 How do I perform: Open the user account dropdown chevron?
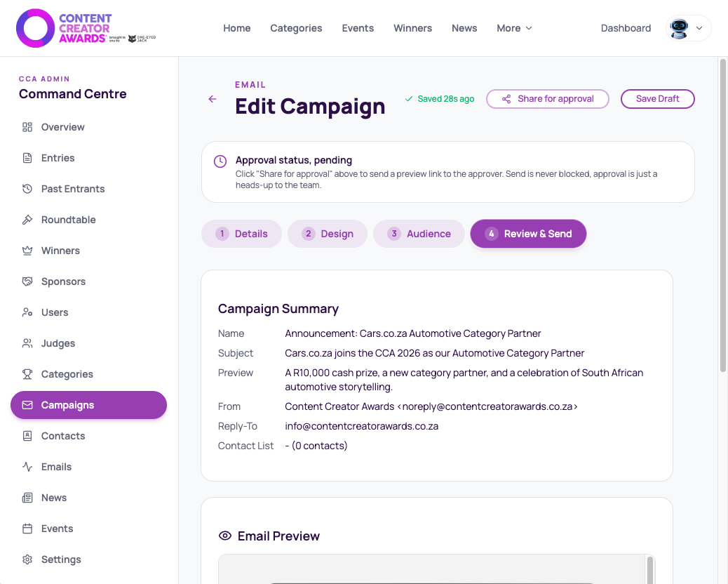(x=699, y=28)
